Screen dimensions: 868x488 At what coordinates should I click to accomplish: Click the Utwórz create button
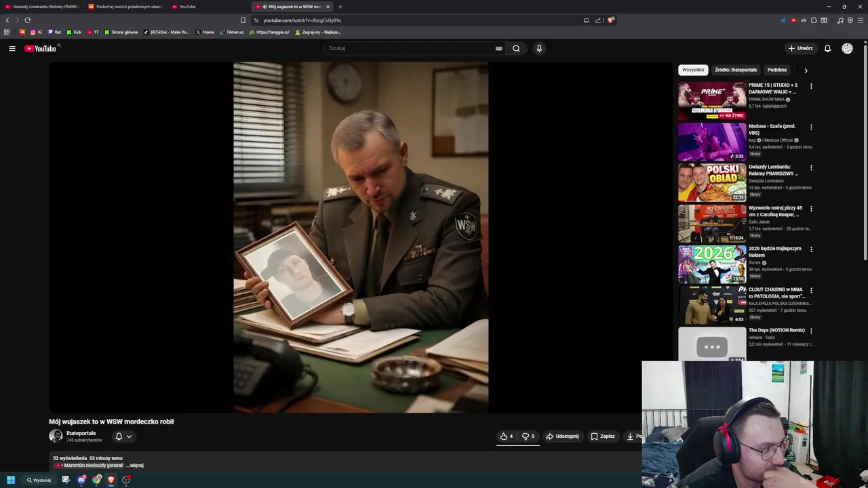coord(800,48)
